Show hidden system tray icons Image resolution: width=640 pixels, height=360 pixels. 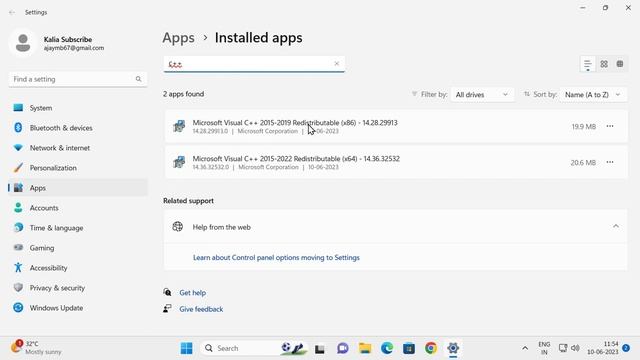coord(525,348)
